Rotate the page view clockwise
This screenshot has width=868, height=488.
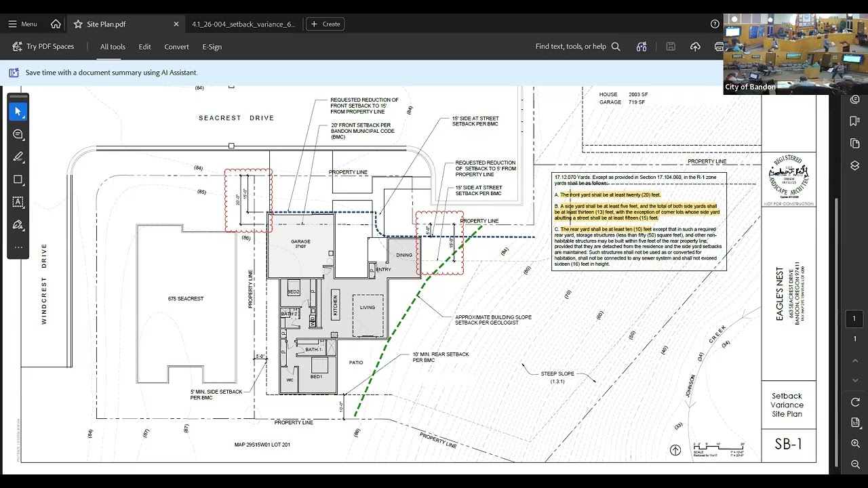855,402
